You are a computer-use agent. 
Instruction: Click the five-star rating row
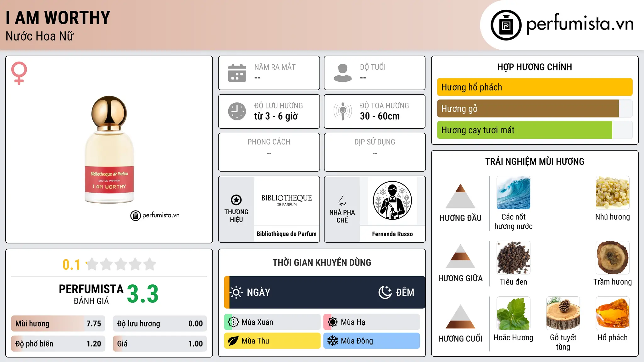pos(121,264)
